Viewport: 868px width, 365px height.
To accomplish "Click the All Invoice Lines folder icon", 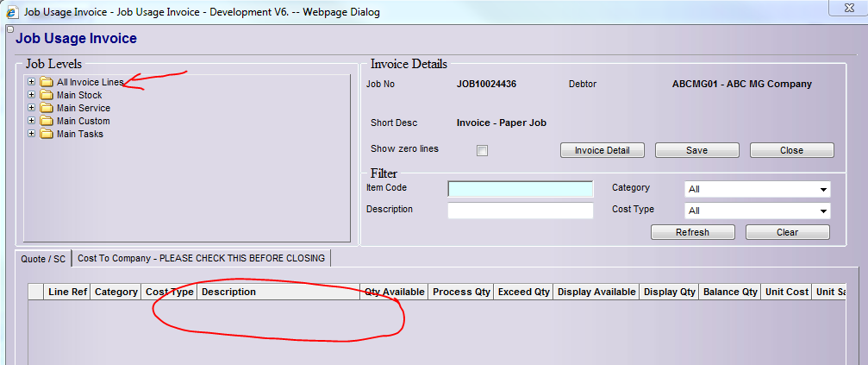I will coord(47,82).
